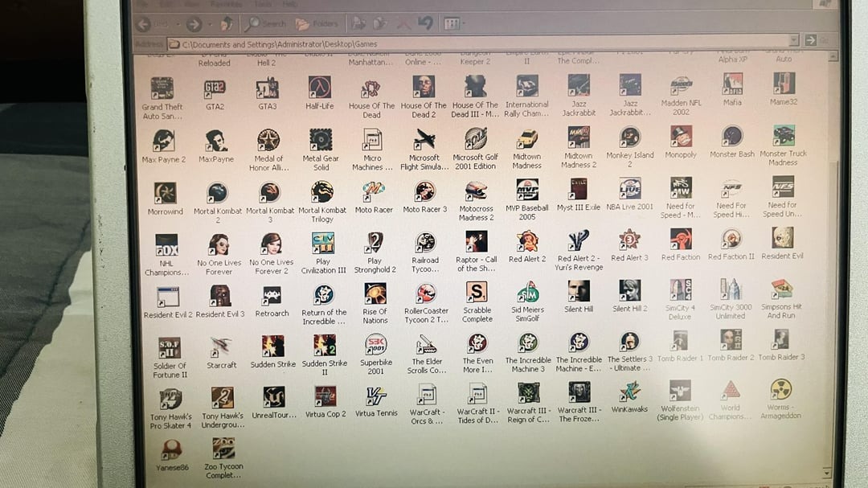
Task: Click the address bar path field
Action: pos(478,43)
